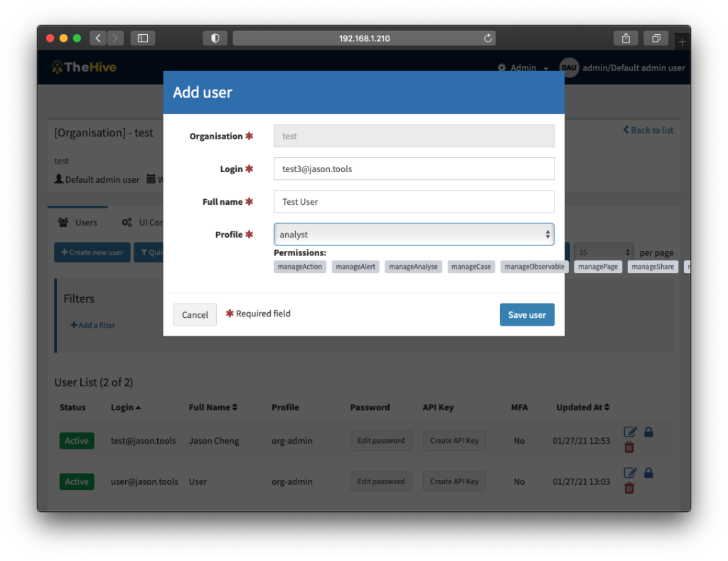Create API Key for user@jason.tools
This screenshot has height=561, width=728.
coord(454,481)
